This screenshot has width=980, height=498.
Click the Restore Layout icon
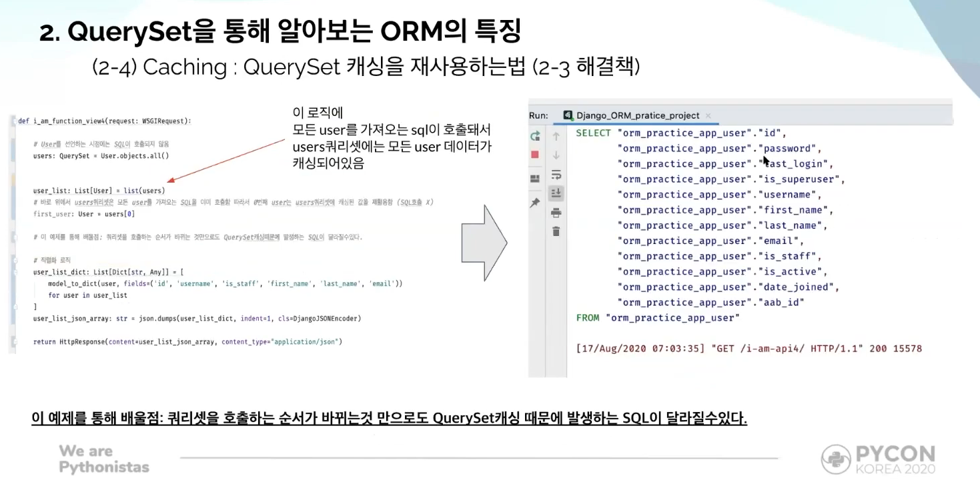[x=534, y=177]
